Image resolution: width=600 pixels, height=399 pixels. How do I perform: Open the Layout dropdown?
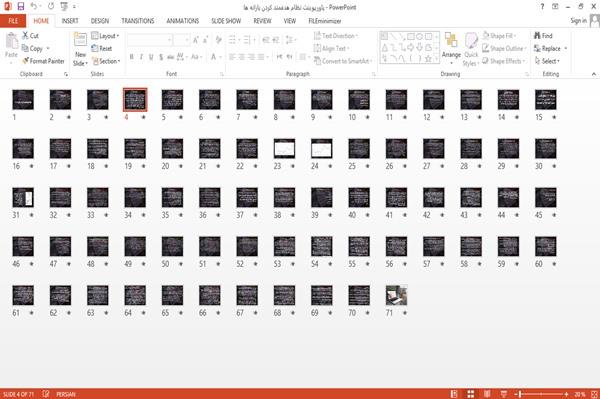[x=105, y=36]
